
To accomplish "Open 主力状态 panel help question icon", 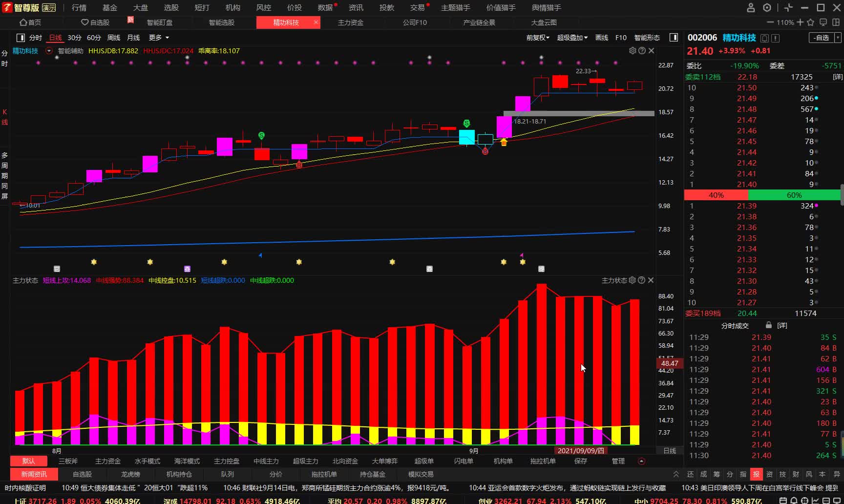I will coord(642,280).
